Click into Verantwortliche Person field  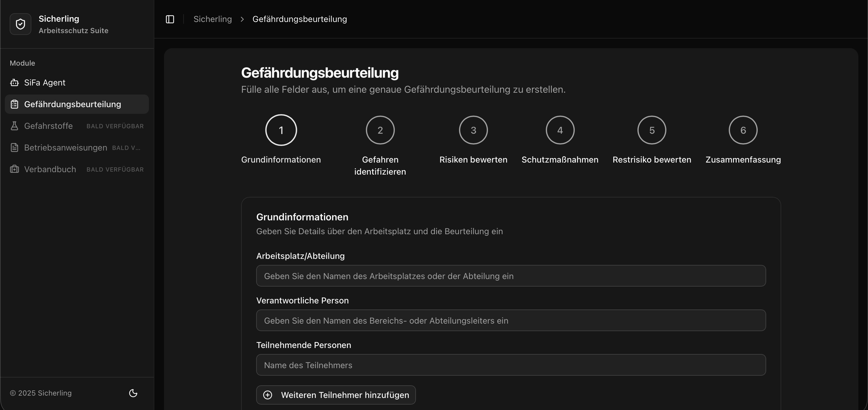(511, 321)
